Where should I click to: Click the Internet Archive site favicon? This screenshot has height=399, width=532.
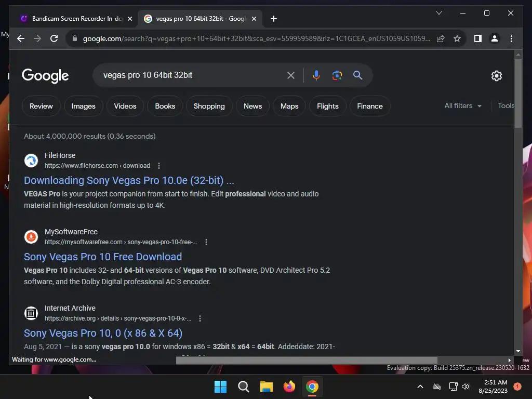31,313
